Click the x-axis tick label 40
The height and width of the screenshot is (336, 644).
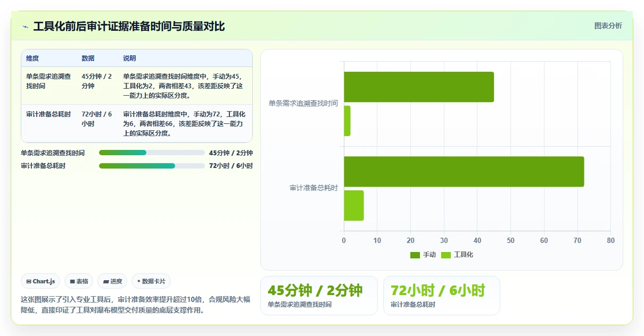[477, 240]
